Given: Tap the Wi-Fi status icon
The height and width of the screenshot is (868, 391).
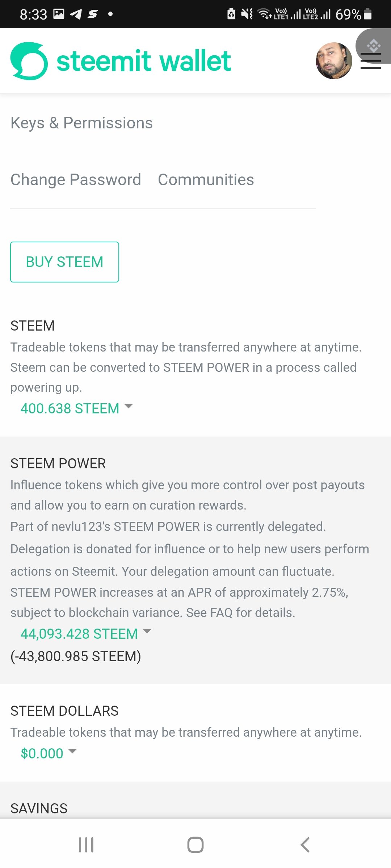Looking at the screenshot, I should [x=264, y=14].
